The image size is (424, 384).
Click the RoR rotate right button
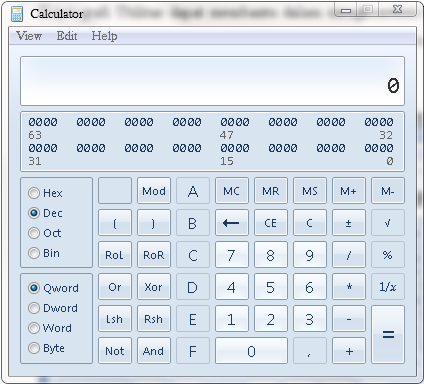click(x=154, y=255)
